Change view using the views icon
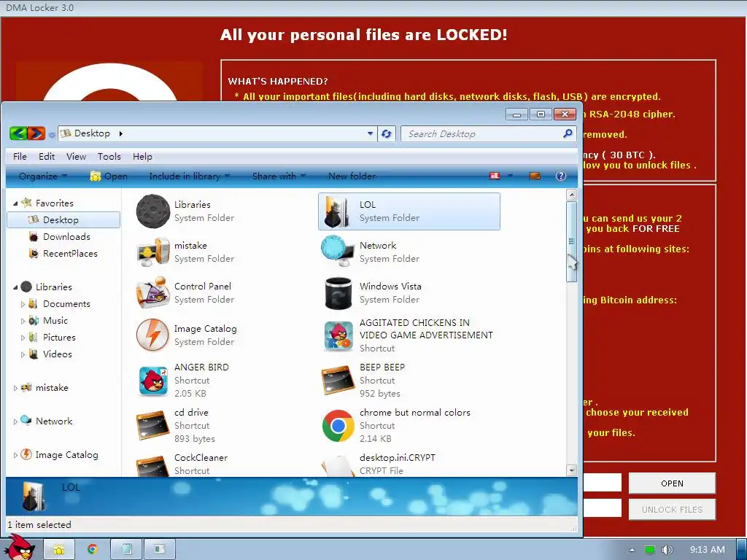 (495, 176)
